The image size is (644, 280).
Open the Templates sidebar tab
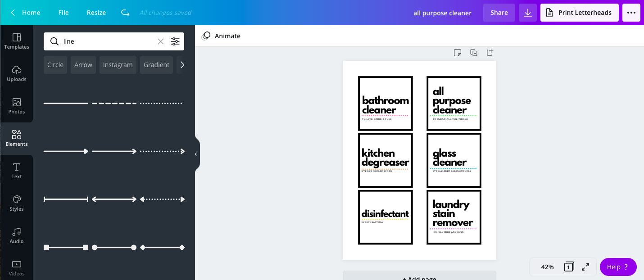[x=17, y=41]
